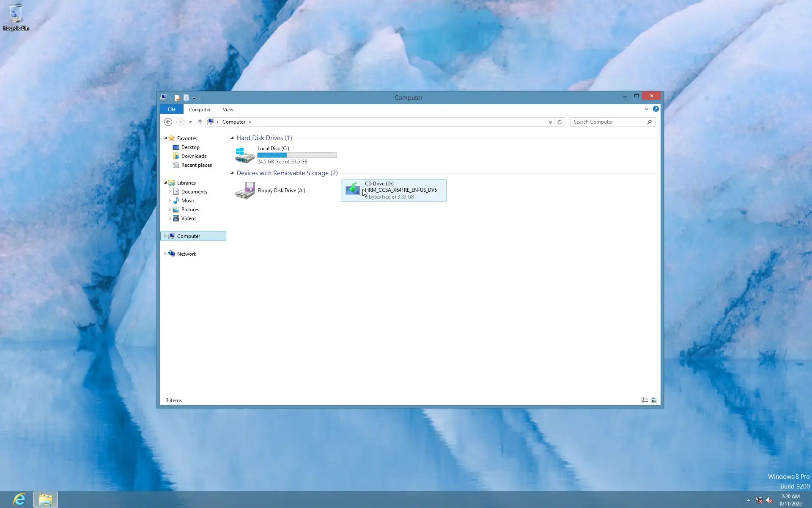
Task: Select the Local Disk (C:) drive icon
Action: point(245,155)
